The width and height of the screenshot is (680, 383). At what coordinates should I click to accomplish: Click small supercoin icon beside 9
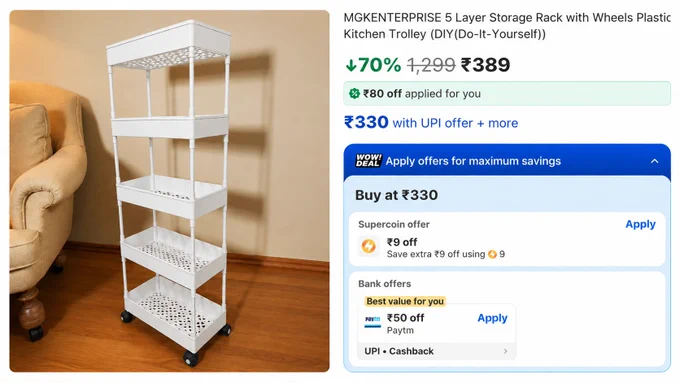[x=492, y=255]
